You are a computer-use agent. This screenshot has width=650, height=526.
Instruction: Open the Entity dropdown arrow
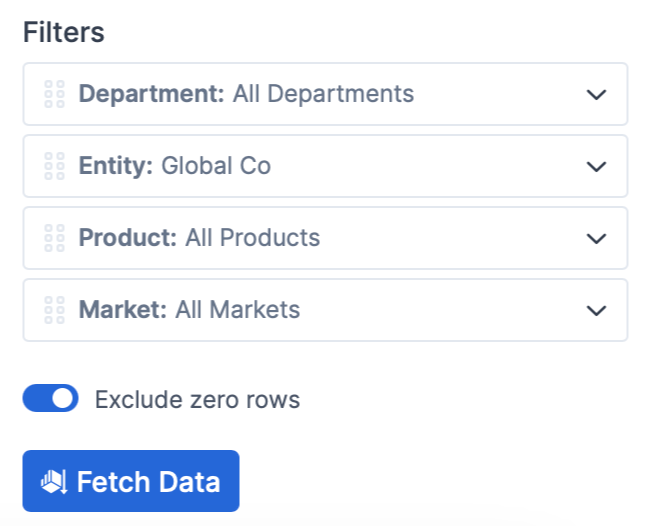pos(596,166)
